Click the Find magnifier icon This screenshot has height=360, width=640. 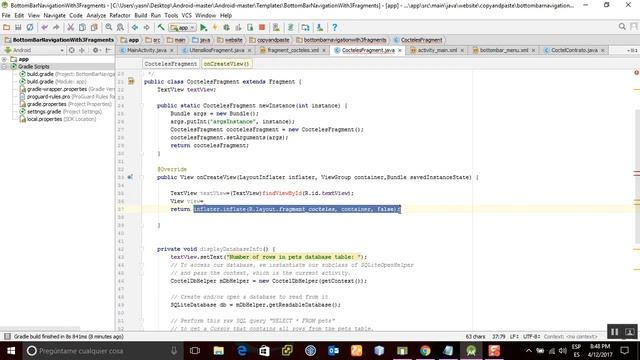click(108, 27)
